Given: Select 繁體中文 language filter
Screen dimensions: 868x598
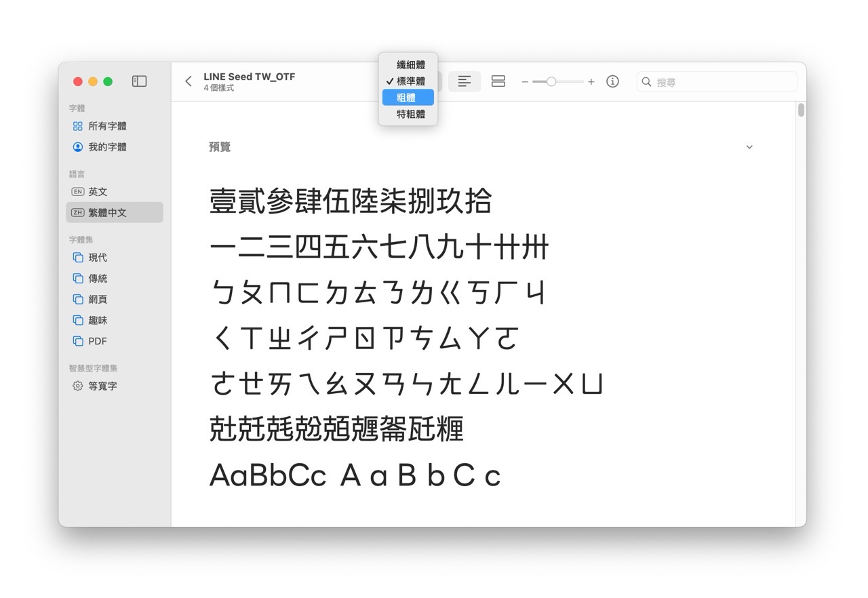Looking at the screenshot, I should [x=115, y=212].
